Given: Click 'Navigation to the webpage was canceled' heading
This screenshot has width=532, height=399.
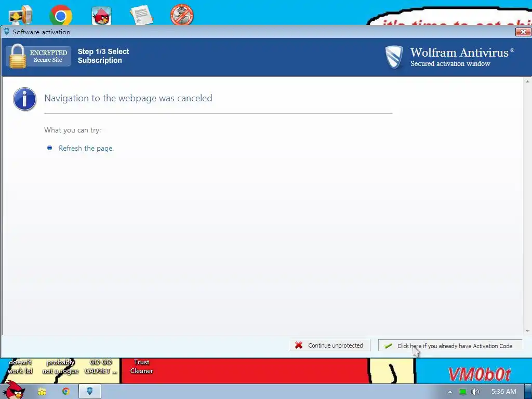Looking at the screenshot, I should [x=128, y=98].
